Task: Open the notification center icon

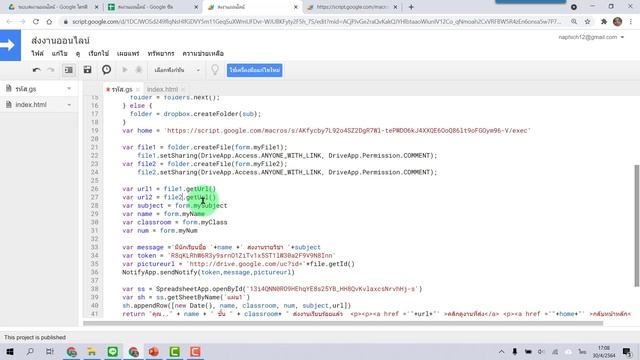Action: click(x=627, y=351)
